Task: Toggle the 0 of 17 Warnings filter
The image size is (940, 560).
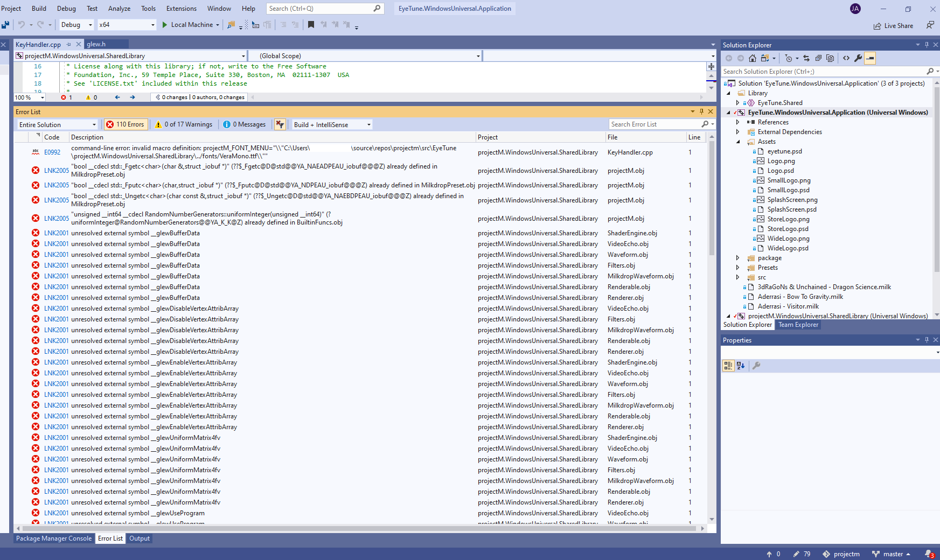Action: [183, 124]
